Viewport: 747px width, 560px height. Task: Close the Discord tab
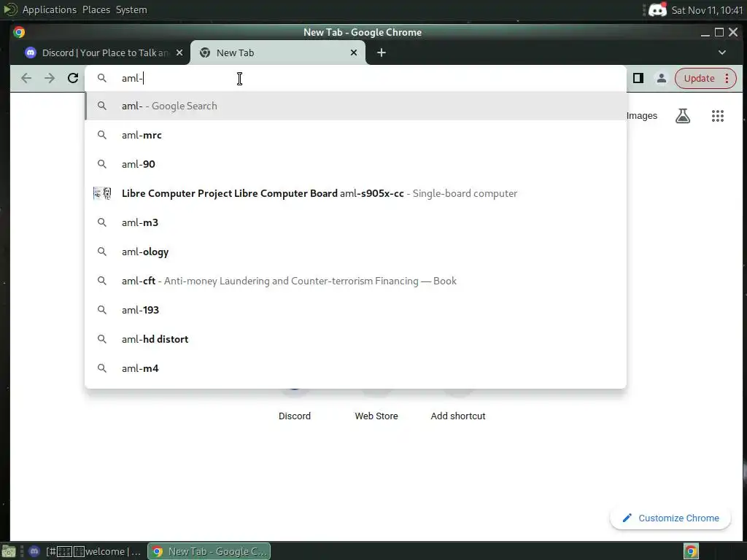179,52
